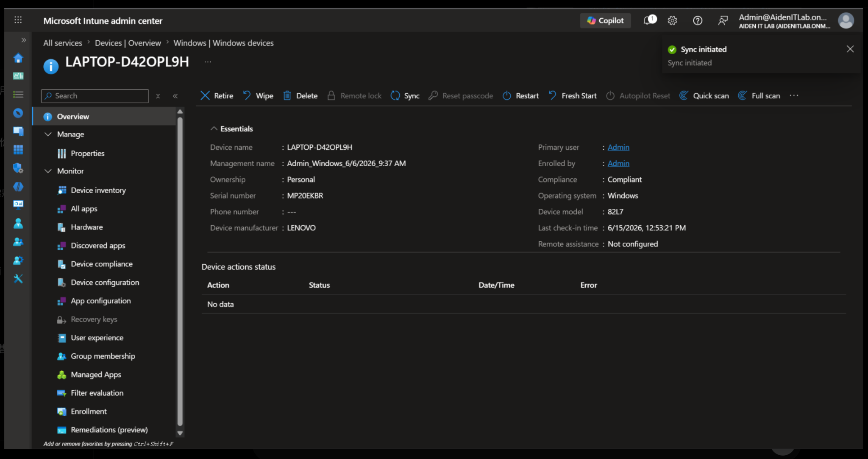This screenshot has height=459, width=868.
Task: Click Retire in the command bar
Action: click(217, 96)
